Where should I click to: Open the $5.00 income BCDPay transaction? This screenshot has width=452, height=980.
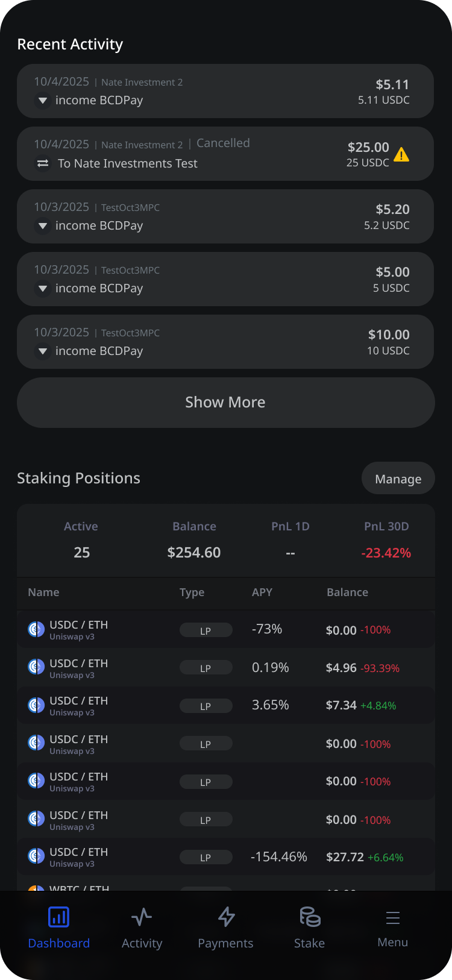point(225,279)
